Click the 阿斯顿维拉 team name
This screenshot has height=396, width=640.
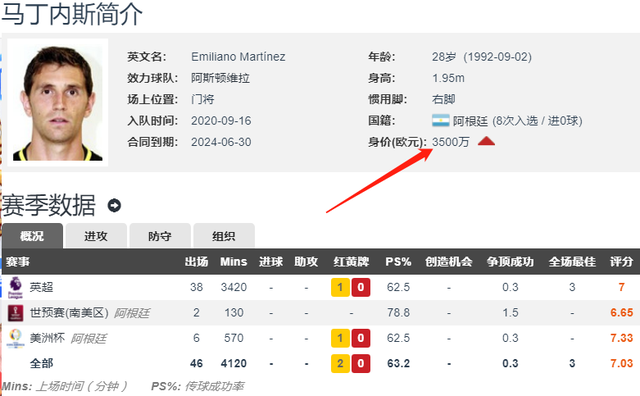coord(220,78)
